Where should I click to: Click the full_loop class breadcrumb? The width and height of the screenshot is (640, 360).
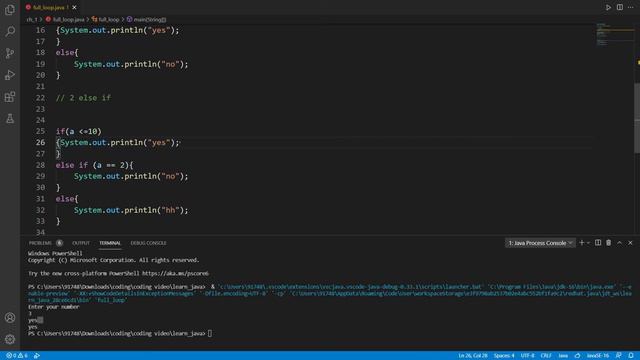(106, 20)
